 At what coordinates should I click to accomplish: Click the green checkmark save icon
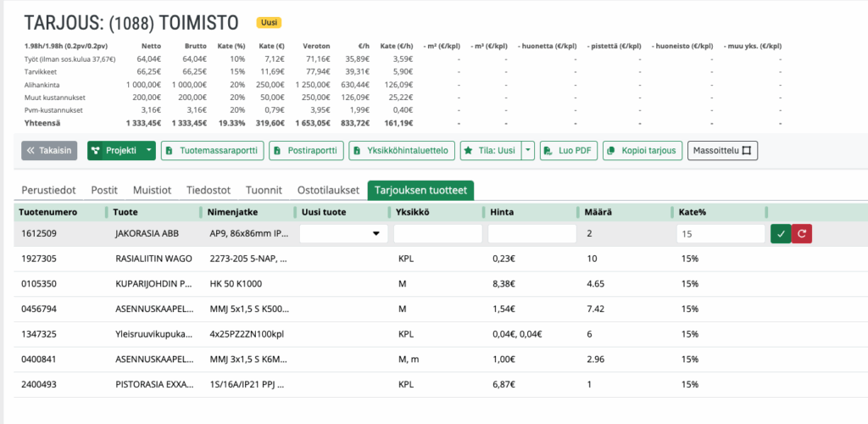coord(780,234)
